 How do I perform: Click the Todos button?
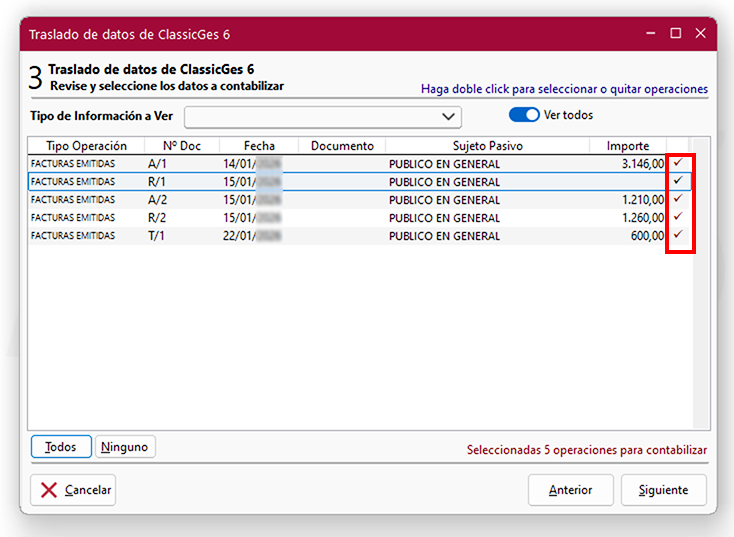(61, 447)
